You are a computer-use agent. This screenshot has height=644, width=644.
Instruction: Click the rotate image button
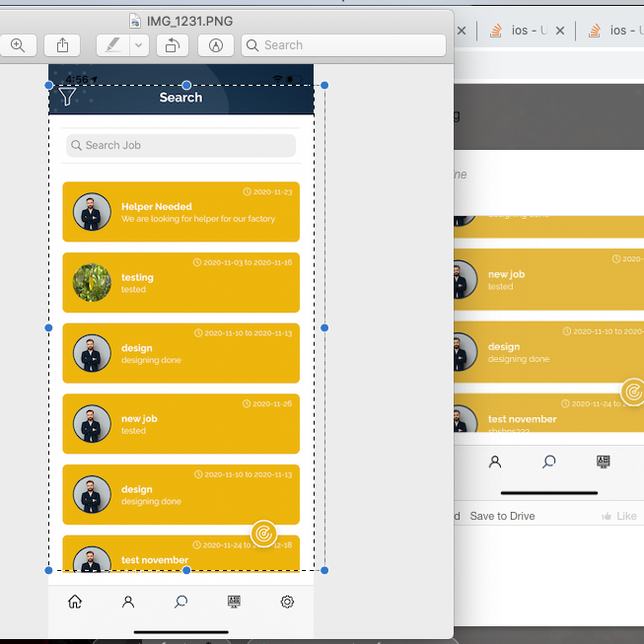(172, 45)
